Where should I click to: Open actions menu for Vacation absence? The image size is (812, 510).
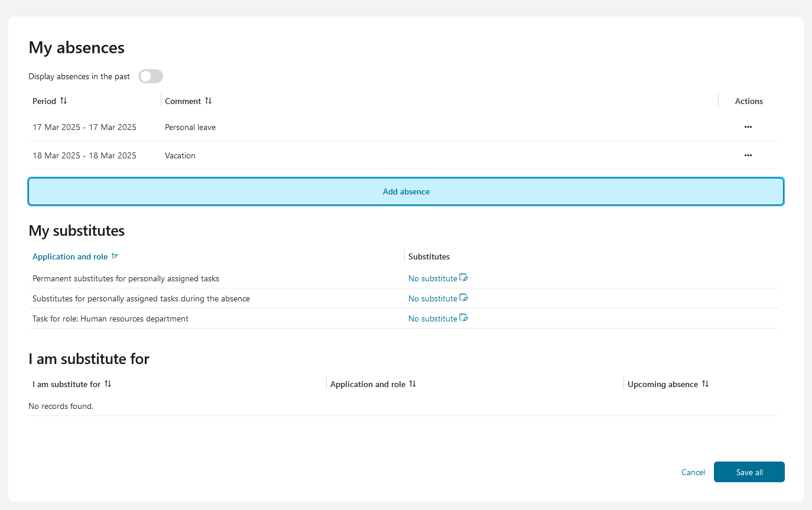pyautogui.click(x=748, y=155)
